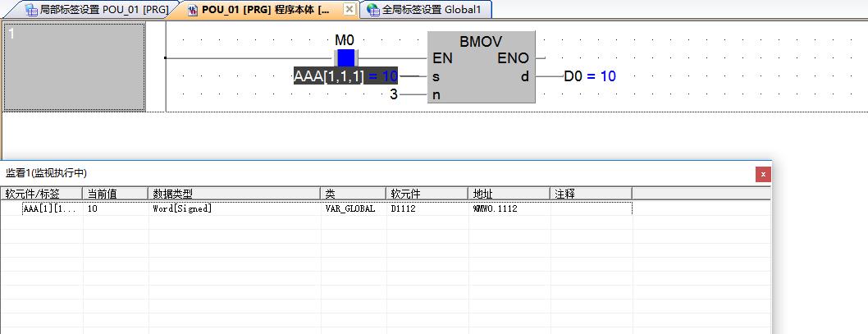The width and height of the screenshot is (868, 334).
Task: Click the local label tab's table icon
Action: [31, 10]
